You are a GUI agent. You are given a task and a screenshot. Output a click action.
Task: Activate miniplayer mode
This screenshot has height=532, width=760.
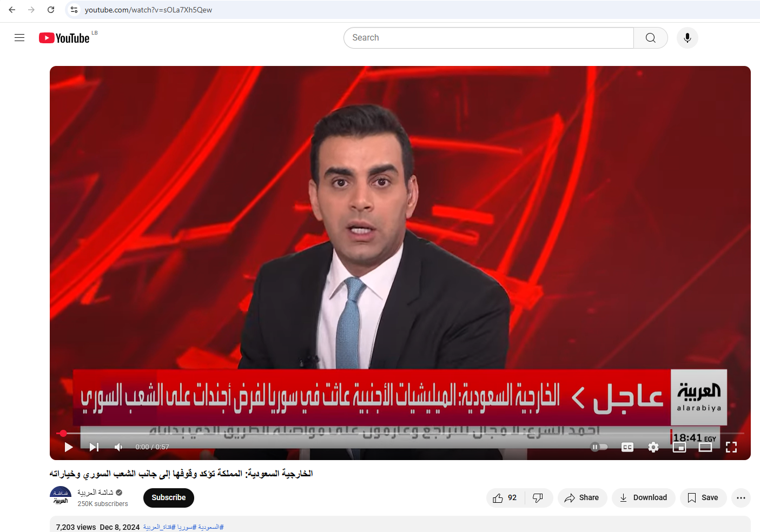pyautogui.click(x=679, y=447)
